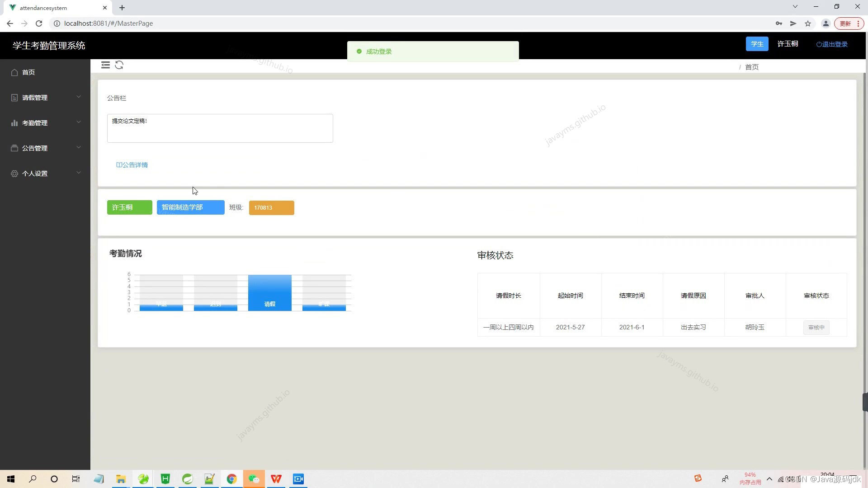Click the 请假 bar in attendance chart
This screenshot has height=488, width=868.
tap(269, 293)
